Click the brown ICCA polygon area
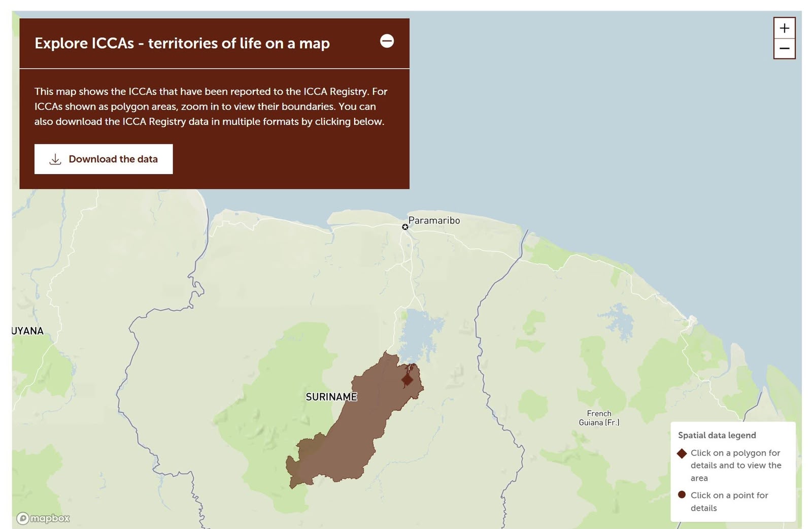This screenshot has height=529, width=812. coord(355,432)
